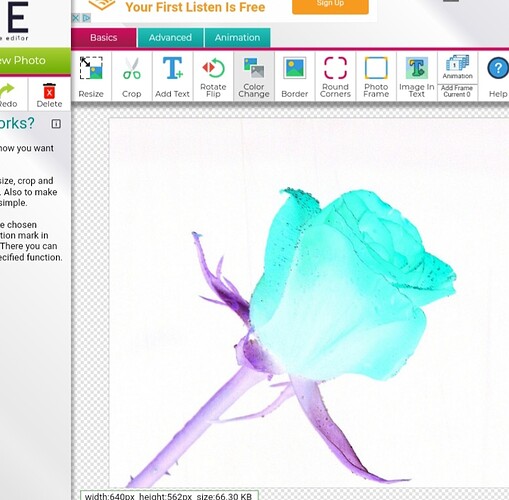Image resolution: width=509 pixels, height=500 pixels.
Task: Select the Resize tool
Action: pos(91,76)
